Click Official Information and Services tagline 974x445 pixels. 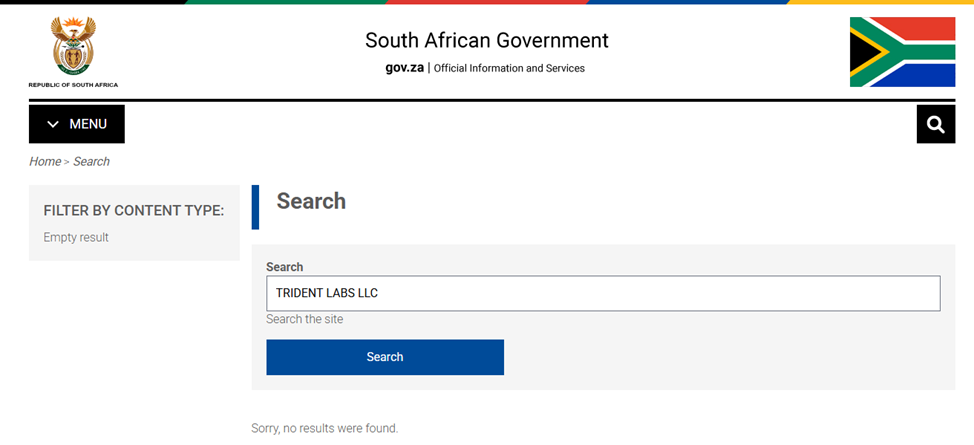pyautogui.click(x=509, y=68)
